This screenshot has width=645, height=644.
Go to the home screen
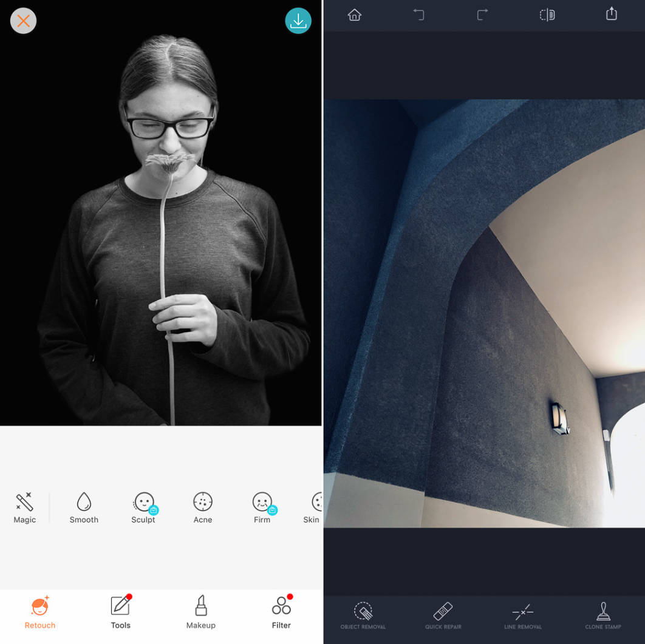pos(354,15)
